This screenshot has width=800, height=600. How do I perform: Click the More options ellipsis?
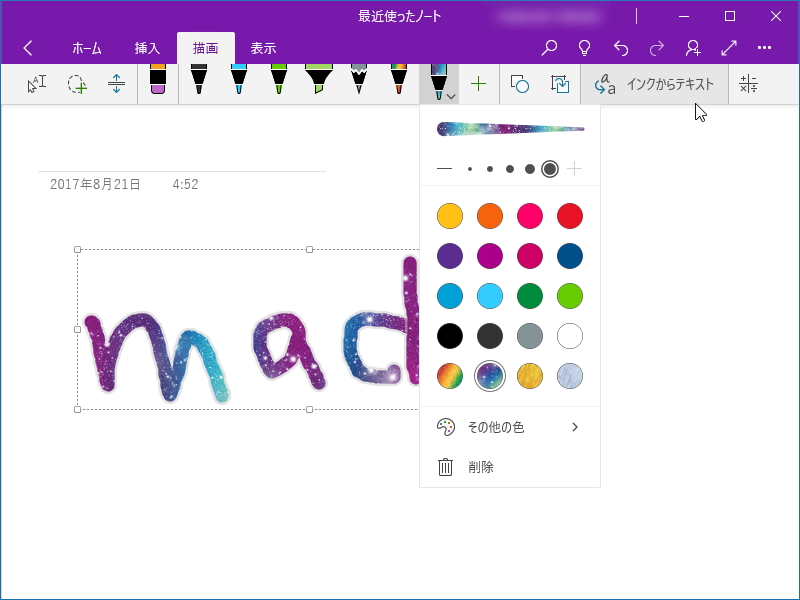pos(765,47)
